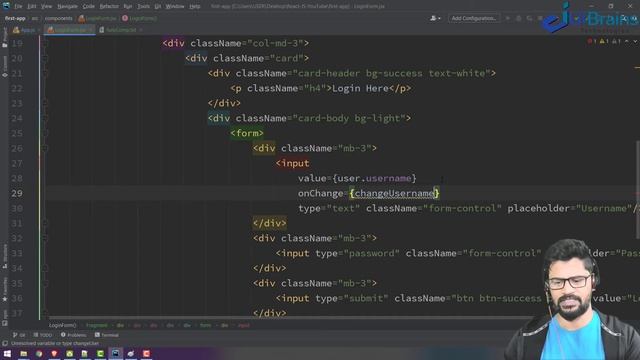Collapse code block at line 35

click(45, 283)
